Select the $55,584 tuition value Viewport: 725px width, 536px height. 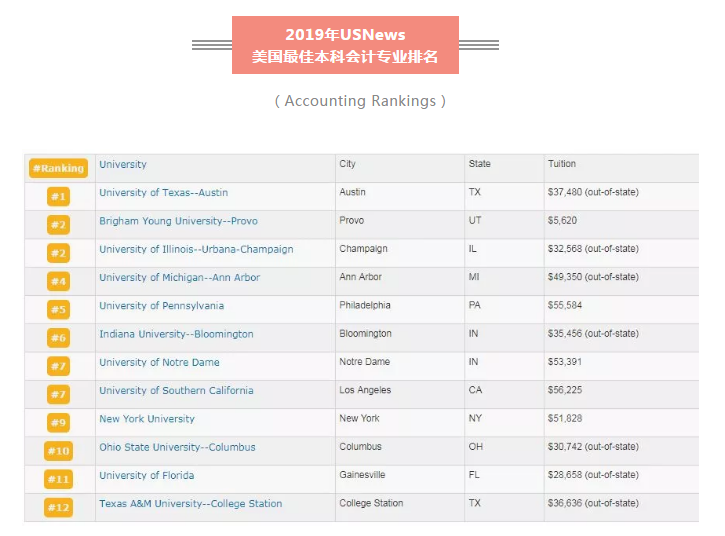click(565, 305)
